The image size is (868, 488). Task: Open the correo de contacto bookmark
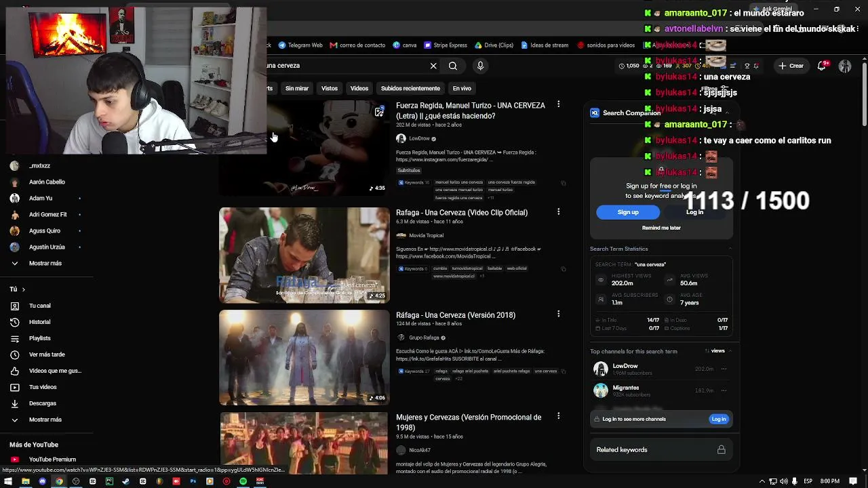click(357, 45)
